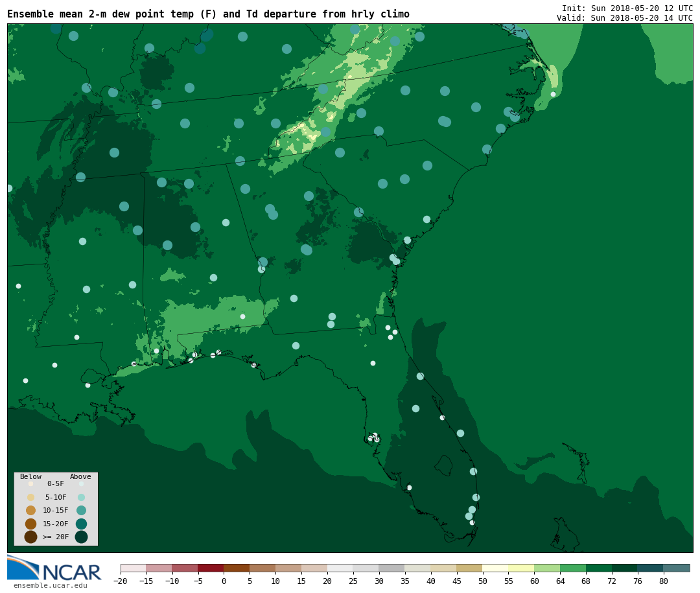Pick the colorbar swatch between -10 and -5
Image resolution: width=700 pixels, height=593 pixels.
(185, 568)
